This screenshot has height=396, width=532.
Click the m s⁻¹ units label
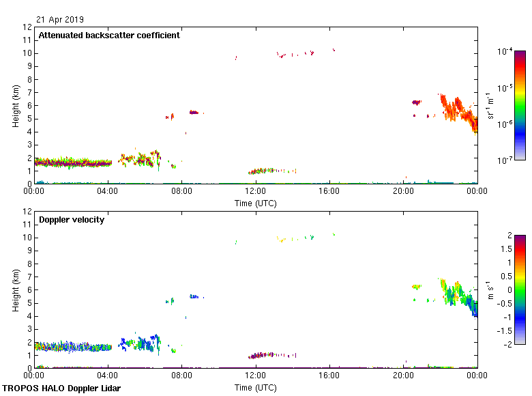click(490, 290)
